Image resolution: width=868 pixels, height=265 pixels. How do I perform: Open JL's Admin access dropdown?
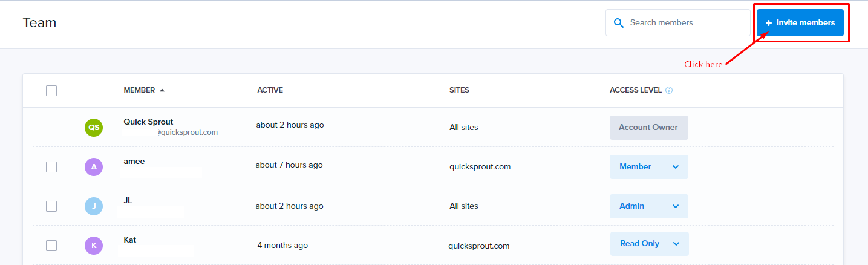coord(648,206)
